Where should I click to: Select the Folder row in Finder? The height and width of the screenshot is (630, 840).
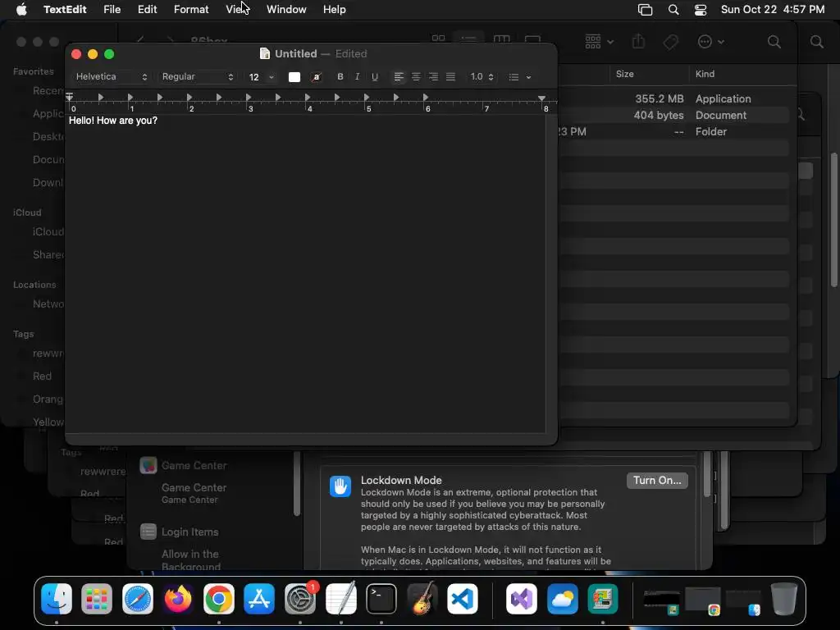(674, 132)
